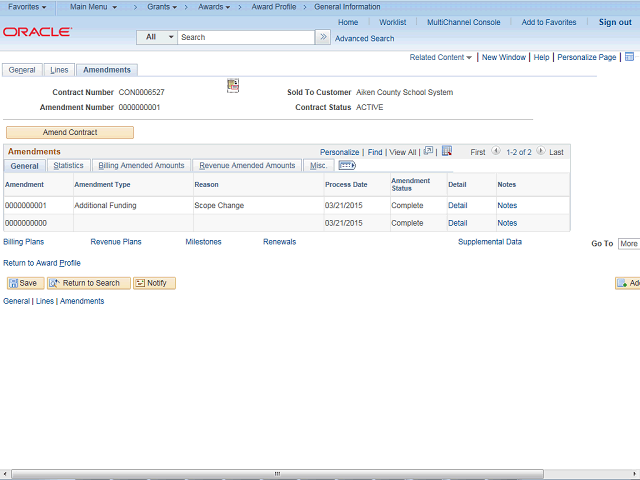This screenshot has height=480, width=640.
Task: Click in the Search input field
Action: (x=246, y=37)
